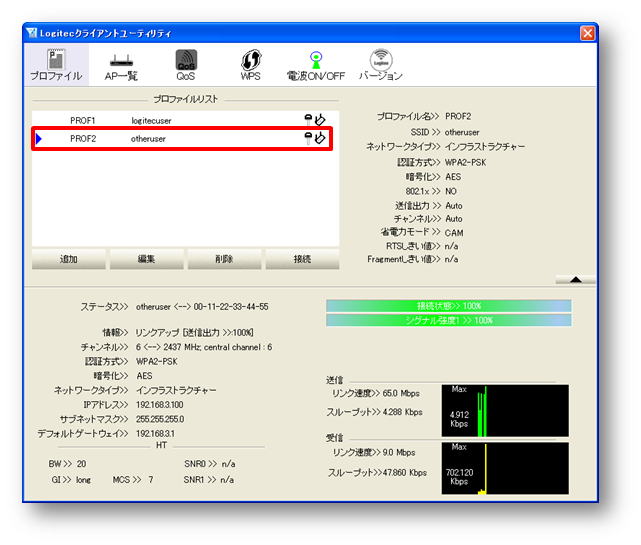
Task: Click the 送信 link speed 65.0 Mbps
Action: 401,393
